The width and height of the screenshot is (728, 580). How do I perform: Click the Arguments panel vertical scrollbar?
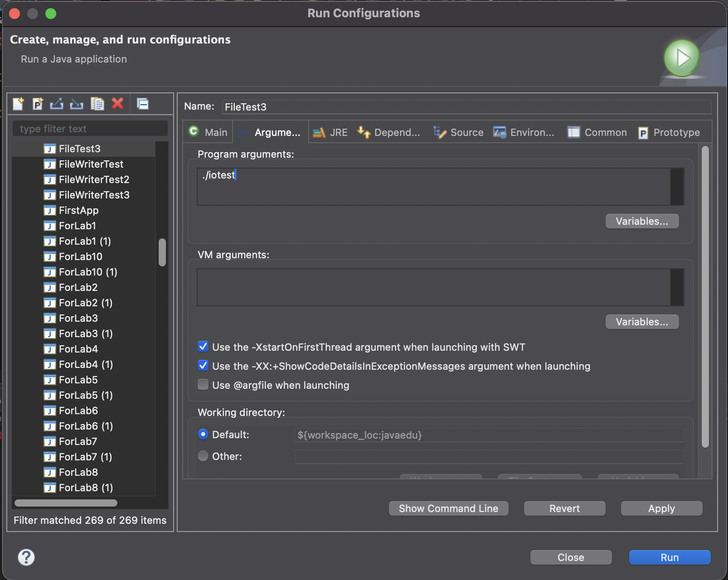tap(705, 297)
